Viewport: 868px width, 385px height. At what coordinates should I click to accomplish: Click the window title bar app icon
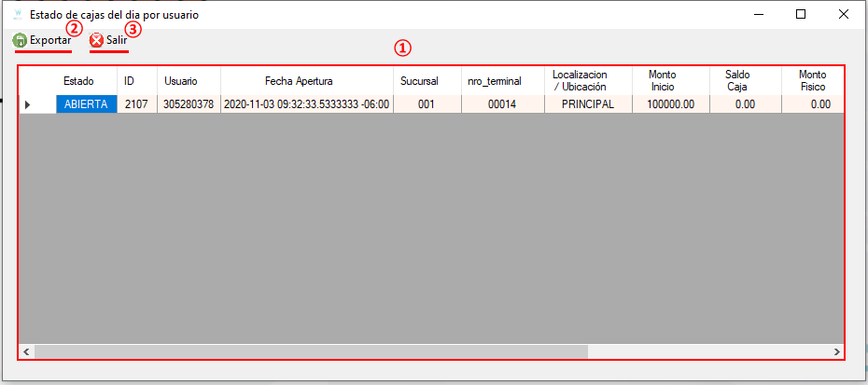tap(17, 15)
